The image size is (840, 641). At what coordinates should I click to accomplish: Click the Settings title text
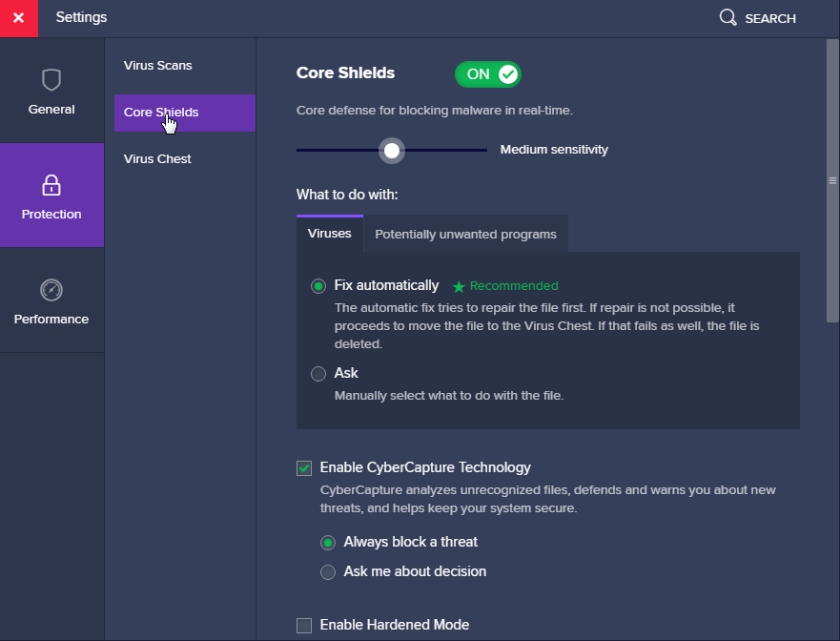click(81, 17)
